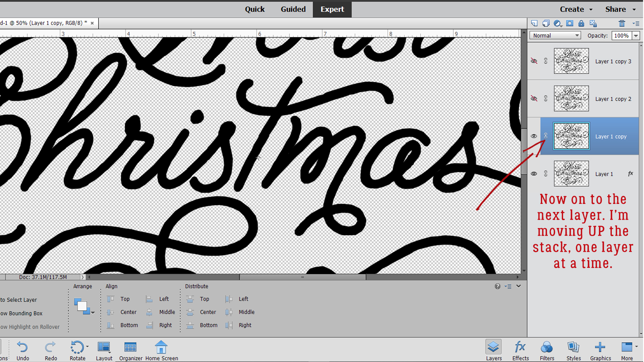
Task: Open the Normal blend mode dropdown
Action: pyautogui.click(x=555, y=35)
